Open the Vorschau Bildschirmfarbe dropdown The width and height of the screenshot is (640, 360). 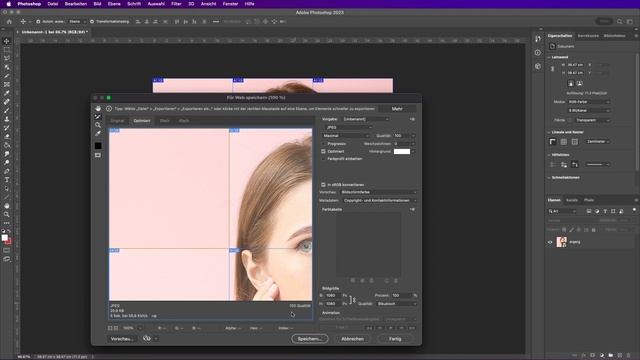(378, 192)
